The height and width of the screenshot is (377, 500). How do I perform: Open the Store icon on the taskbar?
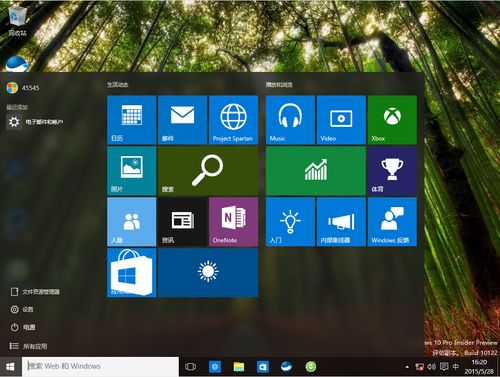pos(263,367)
